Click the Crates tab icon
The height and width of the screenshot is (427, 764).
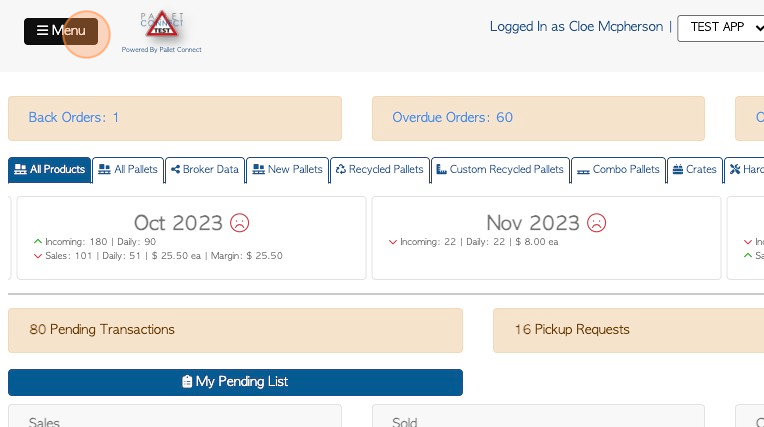coord(677,170)
